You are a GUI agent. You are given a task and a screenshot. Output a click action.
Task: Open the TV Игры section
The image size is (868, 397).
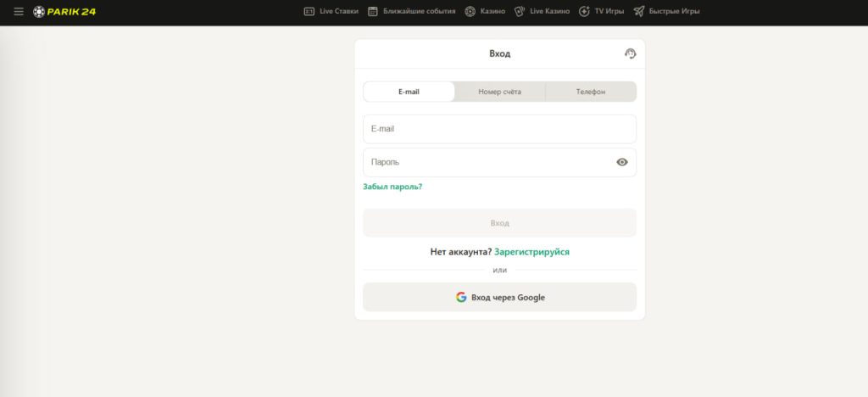pos(601,11)
